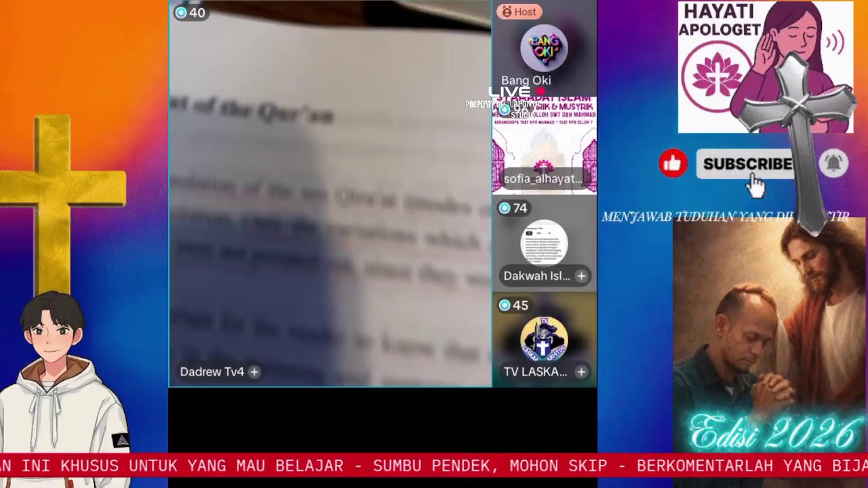Click the Dadrew Tv4 name label
The image size is (868, 488).
pos(212,371)
